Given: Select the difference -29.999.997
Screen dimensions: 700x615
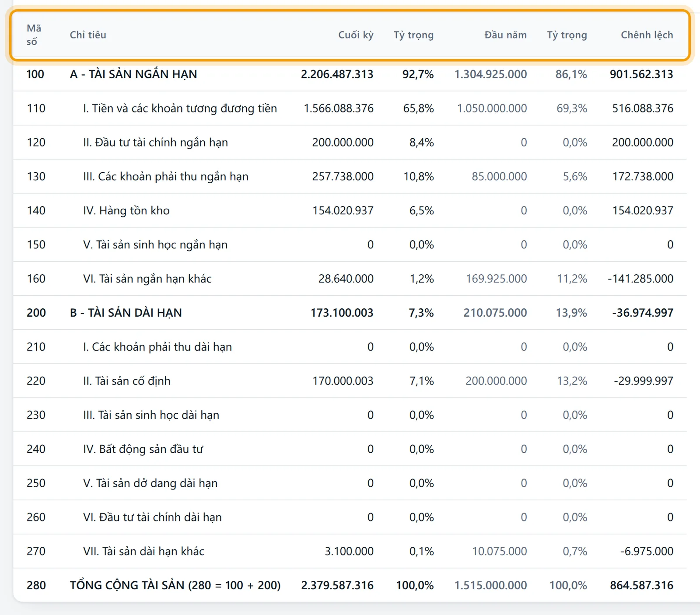Looking at the screenshot, I should pyautogui.click(x=644, y=381).
